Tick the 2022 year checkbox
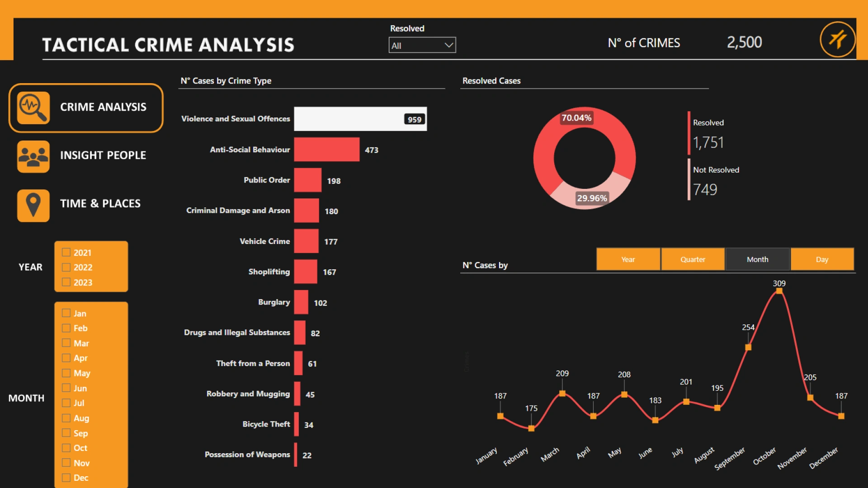 66,267
